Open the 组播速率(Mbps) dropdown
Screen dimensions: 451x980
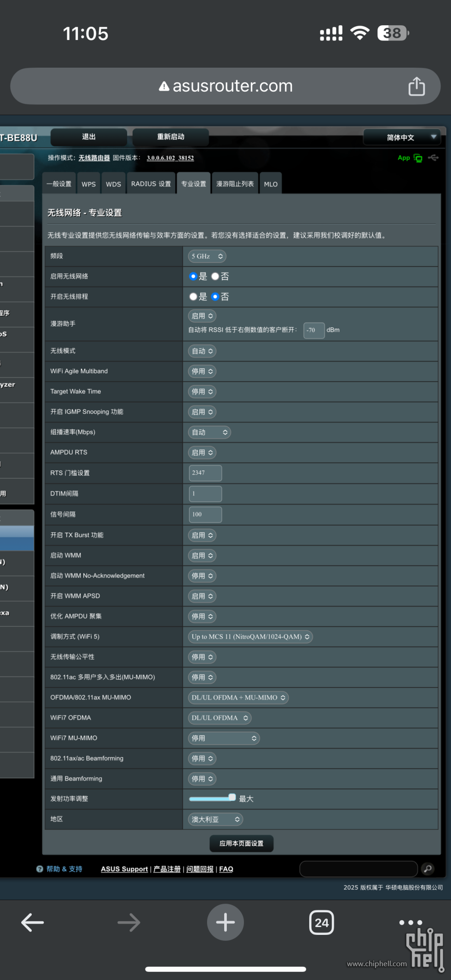coord(209,432)
